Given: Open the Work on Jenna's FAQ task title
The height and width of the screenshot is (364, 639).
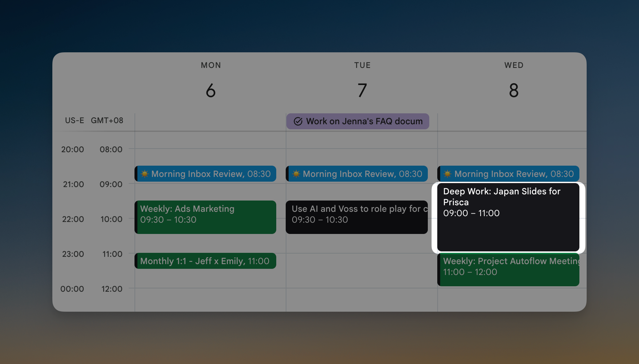Looking at the screenshot, I should (x=364, y=121).
